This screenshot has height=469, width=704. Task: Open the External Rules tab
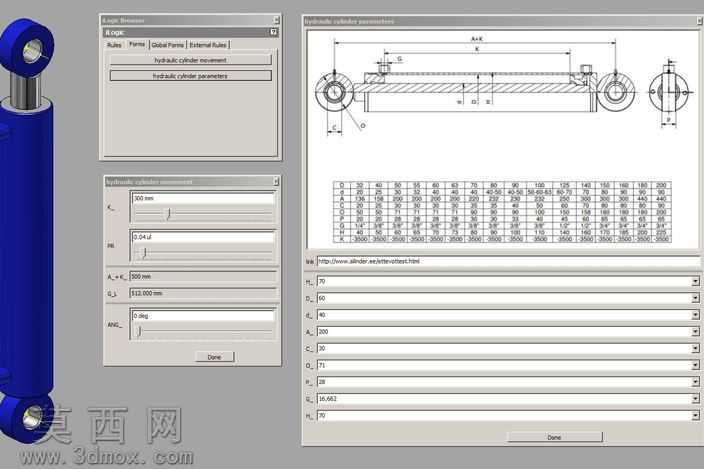208,45
